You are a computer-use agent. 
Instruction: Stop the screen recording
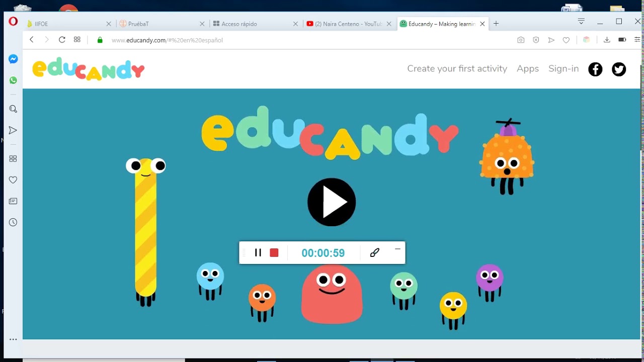tap(274, 252)
